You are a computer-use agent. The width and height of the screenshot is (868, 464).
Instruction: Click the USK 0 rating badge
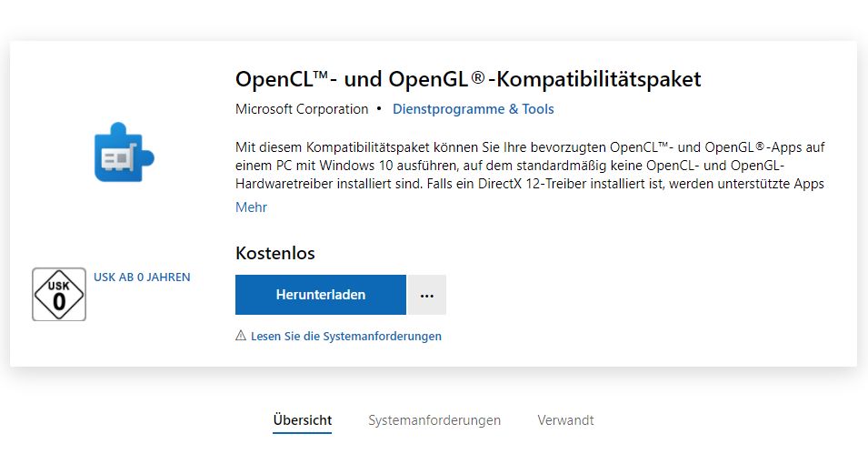(59, 295)
